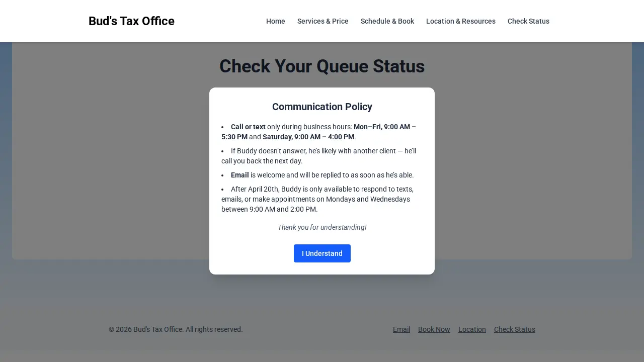Click the footer Email link
The image size is (644, 362).
point(401,329)
